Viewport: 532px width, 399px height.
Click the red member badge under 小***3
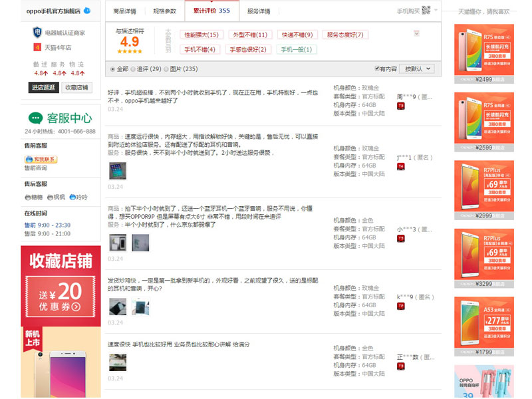point(401,239)
